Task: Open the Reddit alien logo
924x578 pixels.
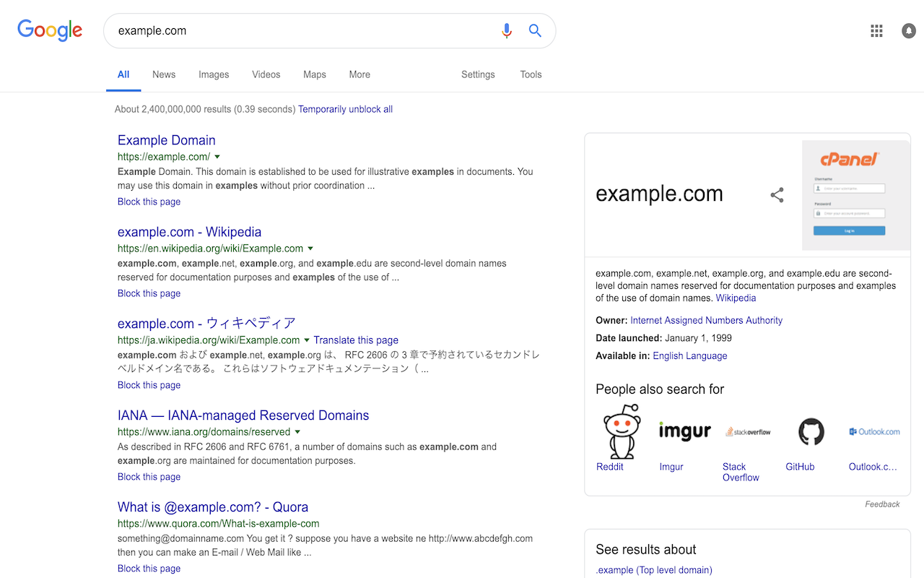Action: [622, 431]
